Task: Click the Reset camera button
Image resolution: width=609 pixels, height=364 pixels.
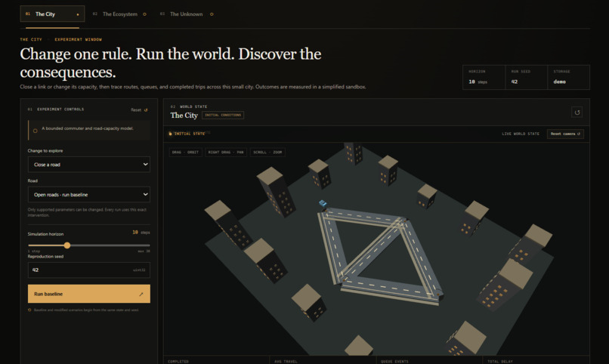Action: click(x=565, y=134)
